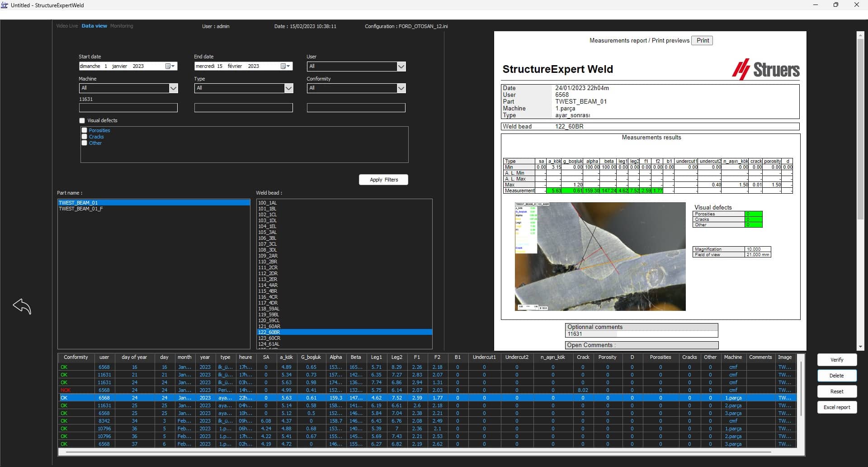
Task: Click the SA value 6.08 cell
Action: pyautogui.click(x=266, y=421)
